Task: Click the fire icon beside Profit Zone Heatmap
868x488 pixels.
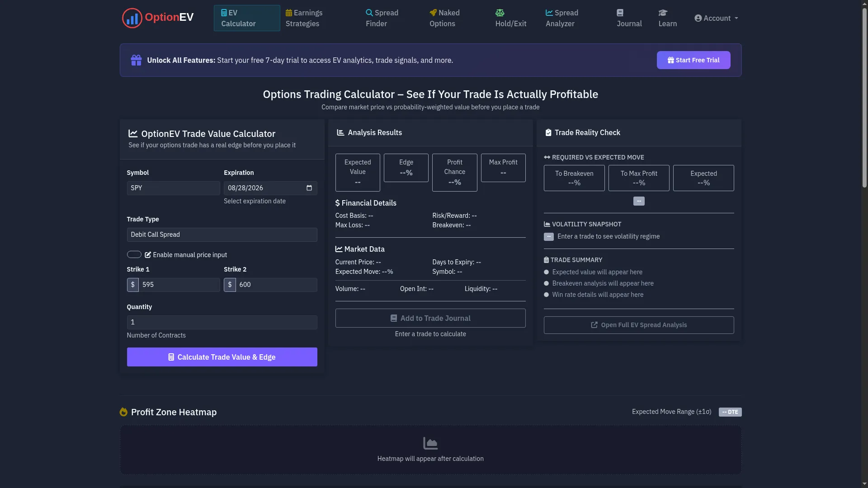Action: 123,412
